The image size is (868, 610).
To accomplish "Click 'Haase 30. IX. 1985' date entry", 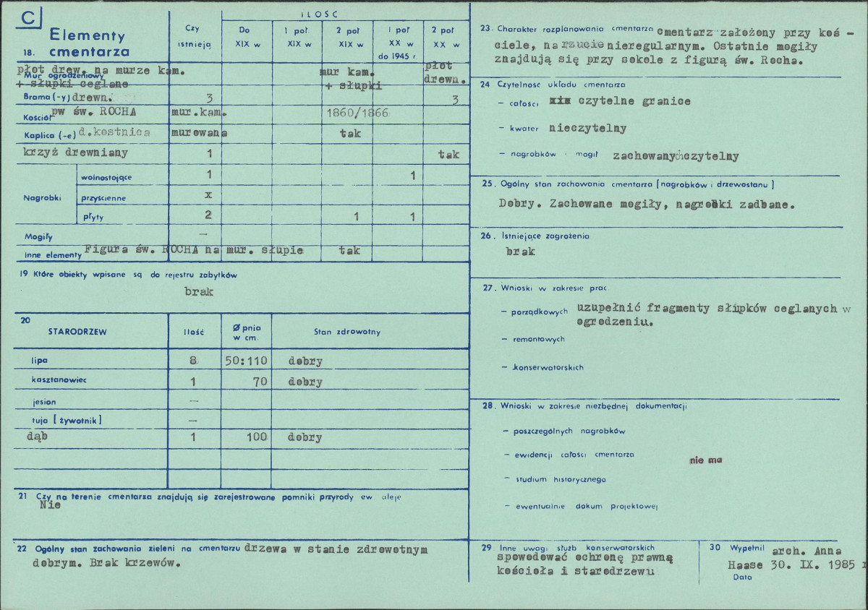I will [x=791, y=566].
